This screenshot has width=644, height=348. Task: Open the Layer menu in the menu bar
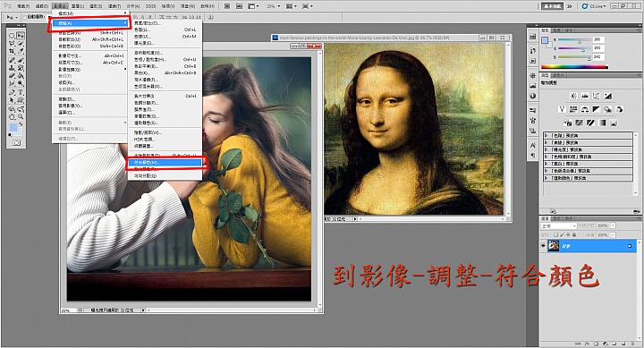point(78,6)
